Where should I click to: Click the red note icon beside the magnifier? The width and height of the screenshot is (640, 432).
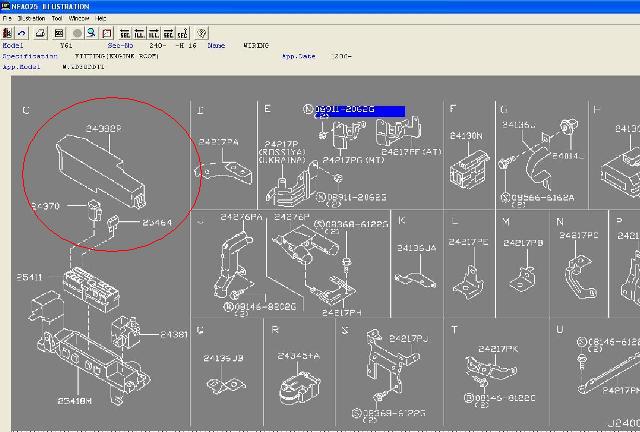click(x=106, y=33)
